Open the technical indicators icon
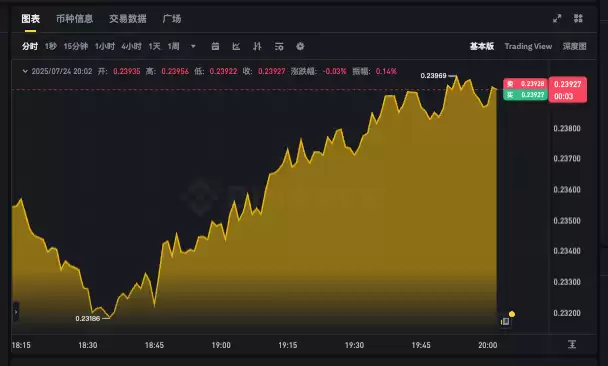Viewport: 608px width, 366px height. [257, 47]
